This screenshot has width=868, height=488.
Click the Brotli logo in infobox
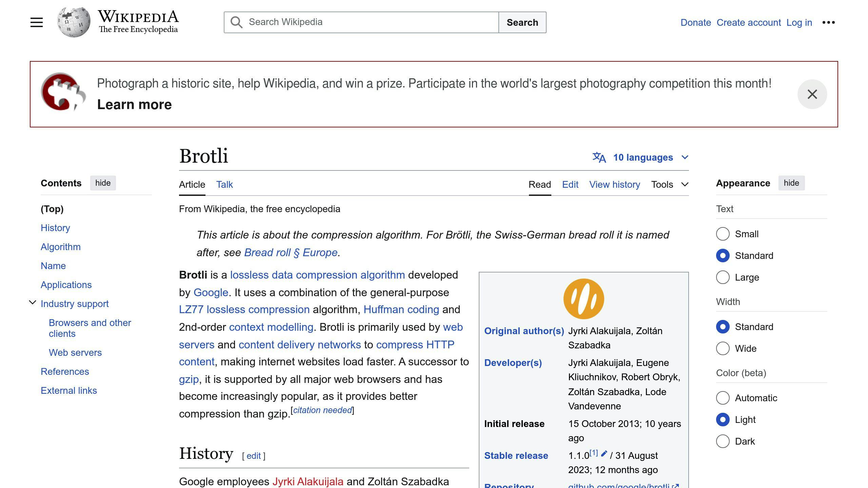[x=584, y=299]
